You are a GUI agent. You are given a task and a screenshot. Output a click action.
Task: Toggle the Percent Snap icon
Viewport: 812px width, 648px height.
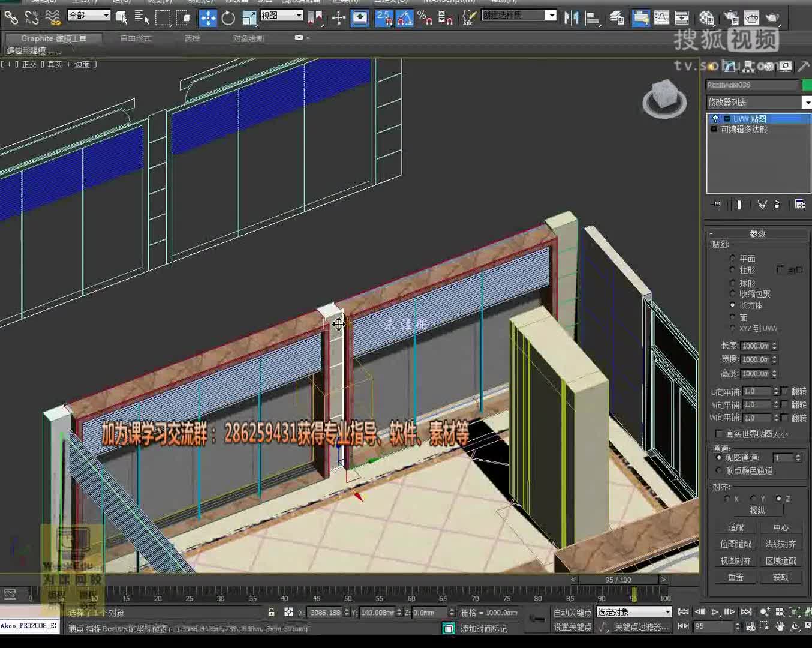tap(425, 17)
